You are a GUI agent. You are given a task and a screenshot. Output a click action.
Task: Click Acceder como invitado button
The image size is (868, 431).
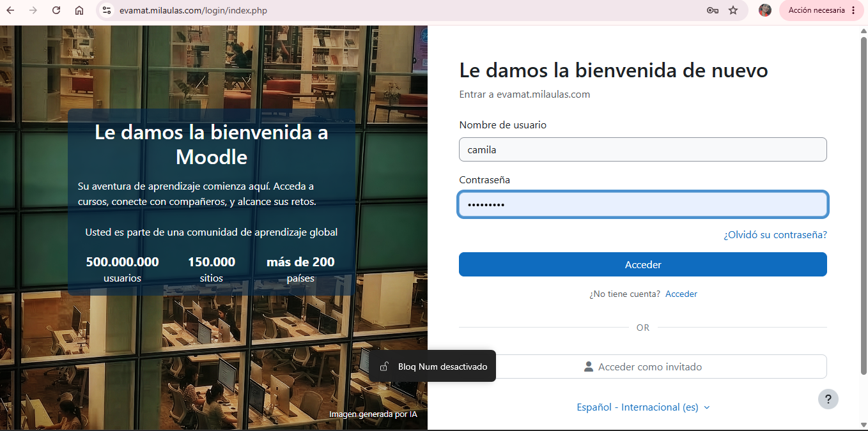[643, 367]
